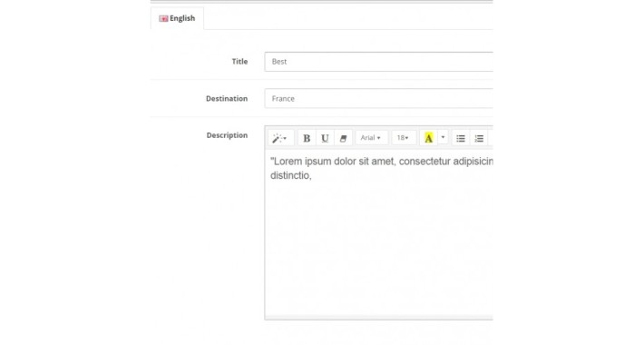
Task: Click the eraser remove font style icon
Action: coord(343,138)
